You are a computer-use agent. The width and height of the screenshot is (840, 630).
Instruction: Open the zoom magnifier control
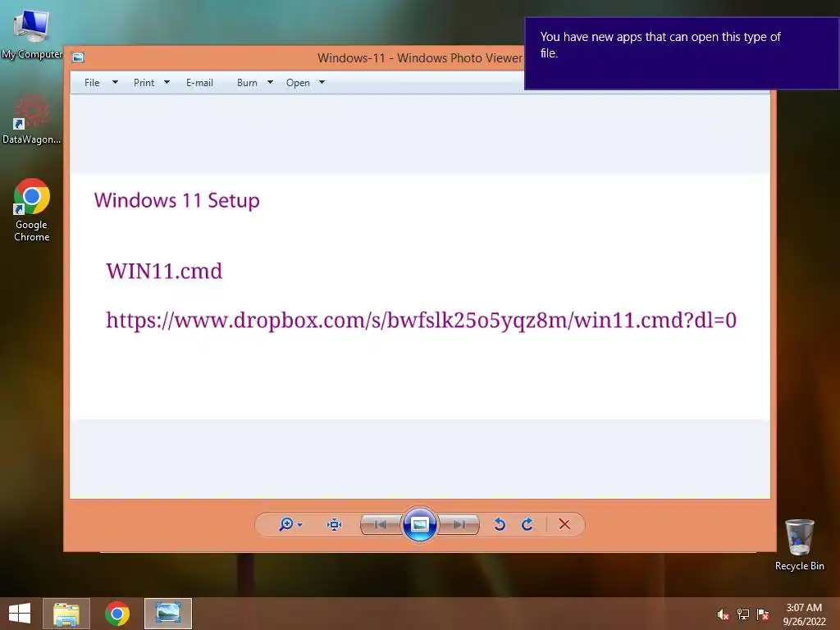(x=286, y=524)
